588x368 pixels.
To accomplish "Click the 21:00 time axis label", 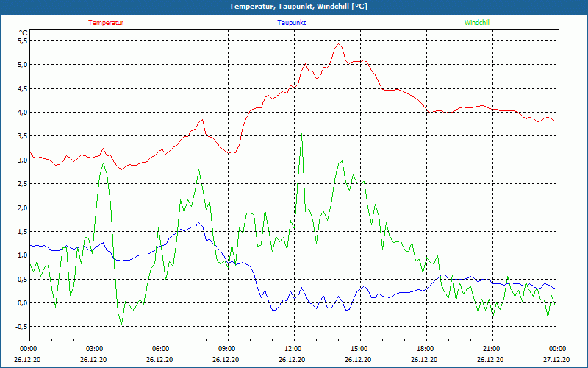I will point(490,349).
